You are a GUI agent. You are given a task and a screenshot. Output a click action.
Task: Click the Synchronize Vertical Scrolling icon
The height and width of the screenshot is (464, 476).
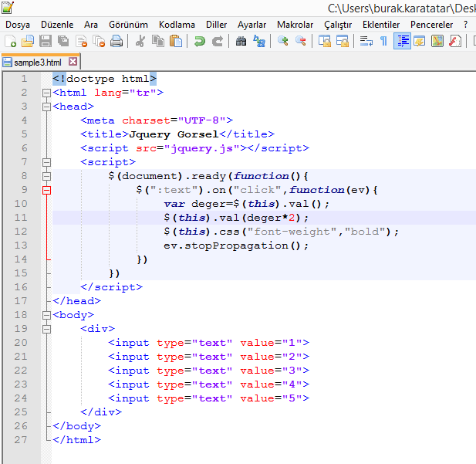click(325, 41)
